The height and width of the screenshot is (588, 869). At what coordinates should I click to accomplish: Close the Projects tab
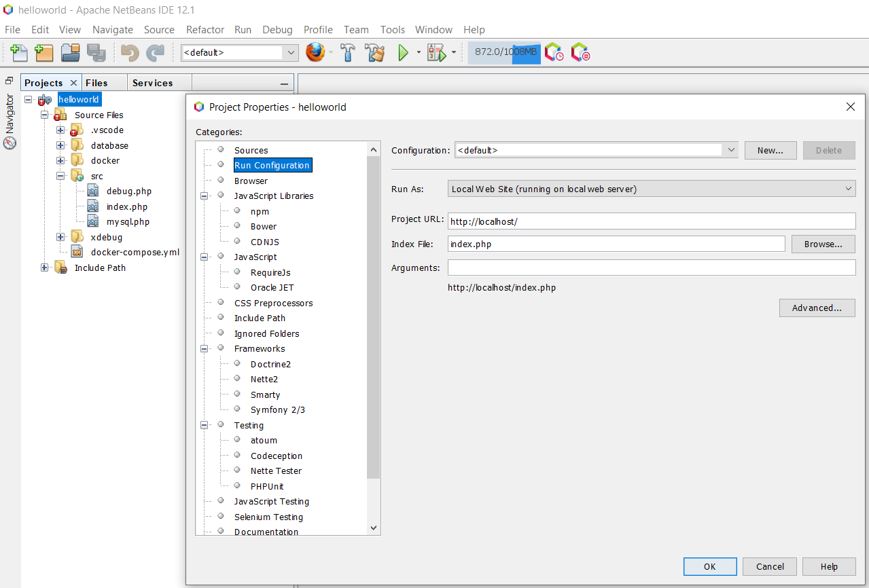coord(73,83)
